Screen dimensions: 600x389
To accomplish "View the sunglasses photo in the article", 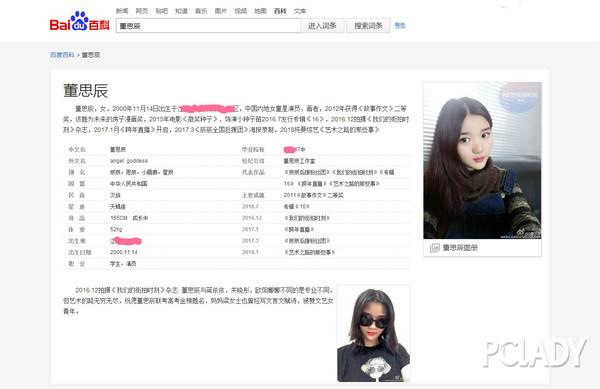I will tap(373, 334).
